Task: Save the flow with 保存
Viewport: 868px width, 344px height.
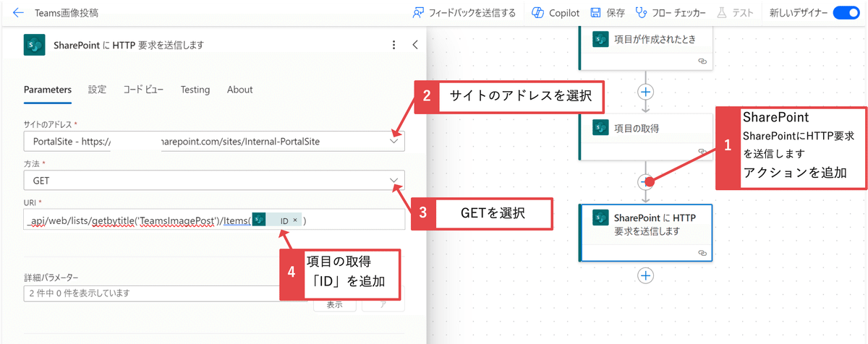Action: tap(608, 13)
